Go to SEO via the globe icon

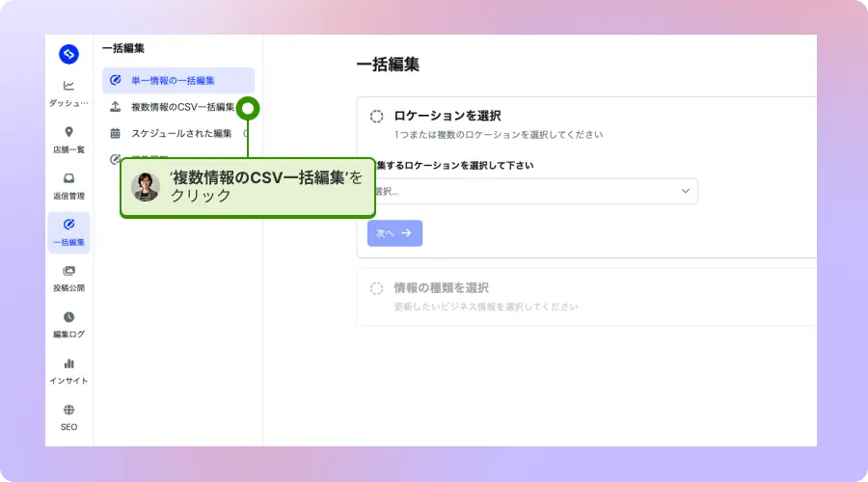click(x=68, y=410)
